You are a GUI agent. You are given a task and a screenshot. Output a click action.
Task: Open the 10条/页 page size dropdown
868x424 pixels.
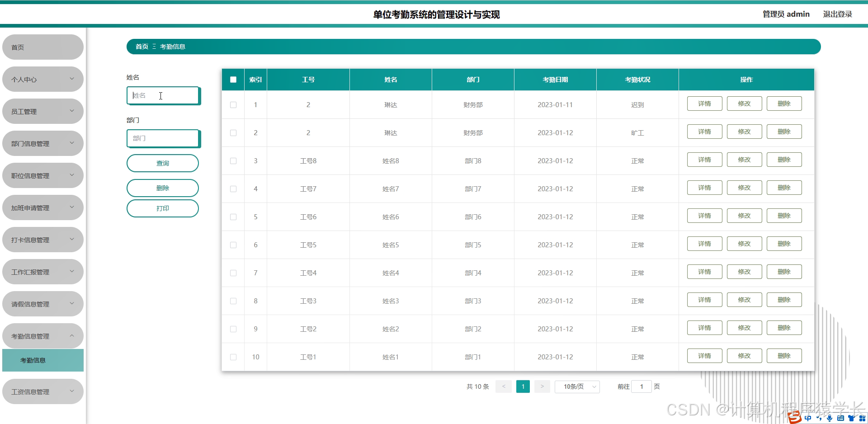[x=577, y=386]
